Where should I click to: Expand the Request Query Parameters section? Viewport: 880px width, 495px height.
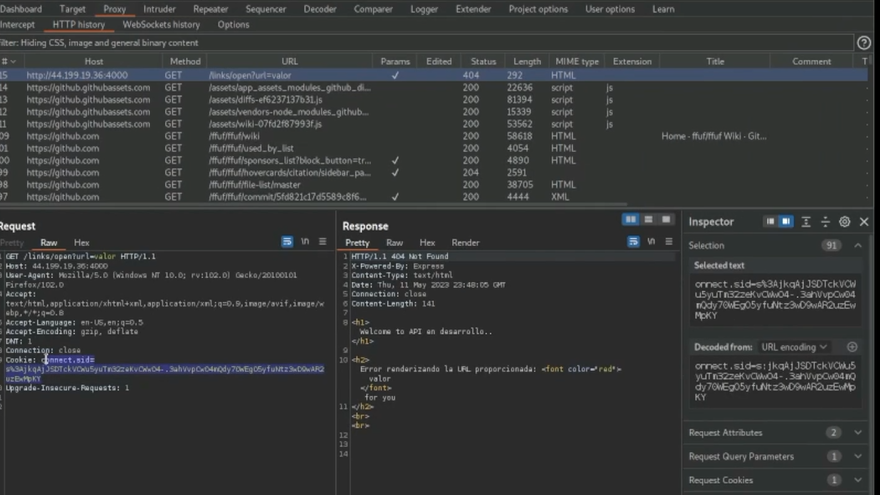858,457
